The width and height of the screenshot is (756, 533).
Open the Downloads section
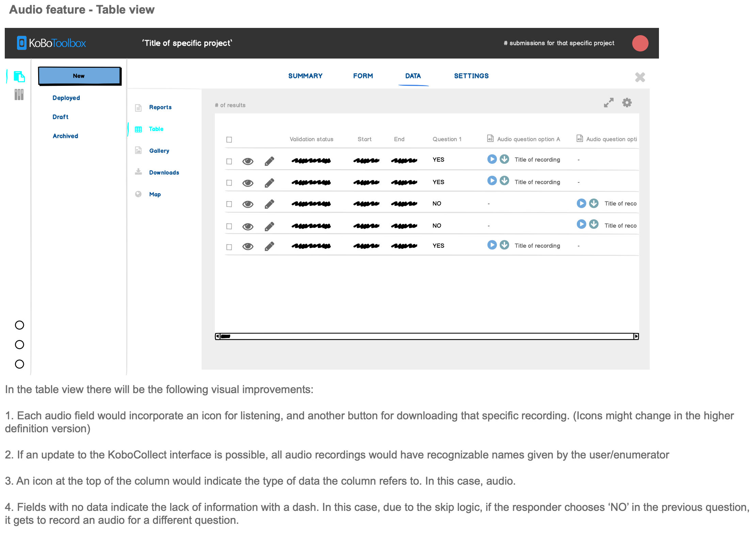[164, 173]
